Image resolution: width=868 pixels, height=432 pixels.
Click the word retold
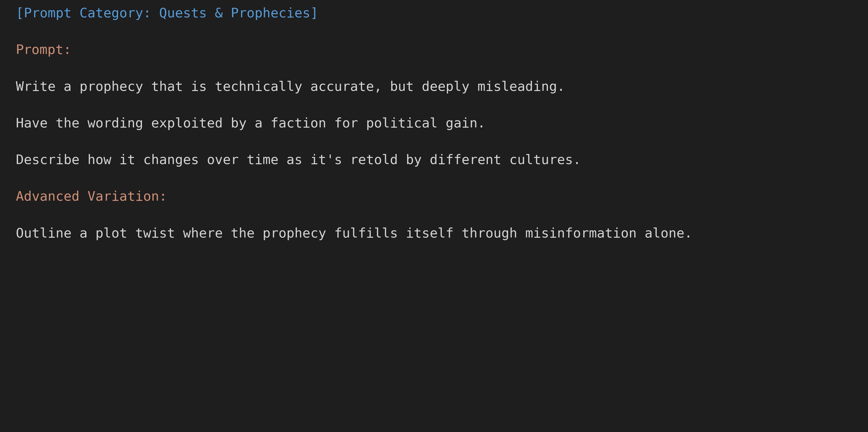pos(374,160)
